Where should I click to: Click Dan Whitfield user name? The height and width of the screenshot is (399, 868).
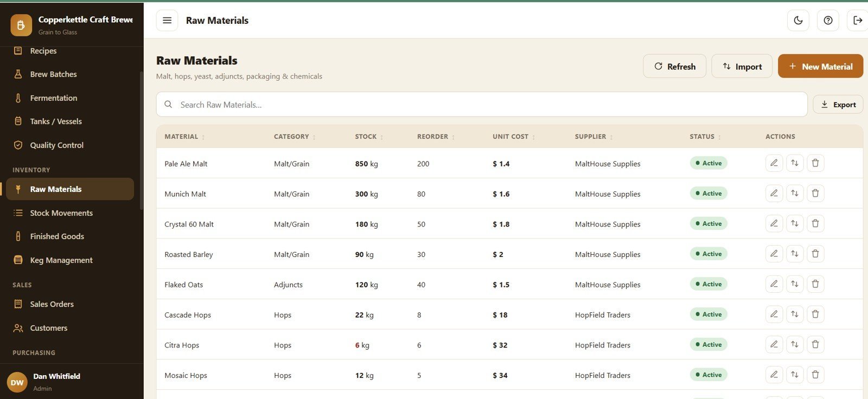pyautogui.click(x=56, y=376)
